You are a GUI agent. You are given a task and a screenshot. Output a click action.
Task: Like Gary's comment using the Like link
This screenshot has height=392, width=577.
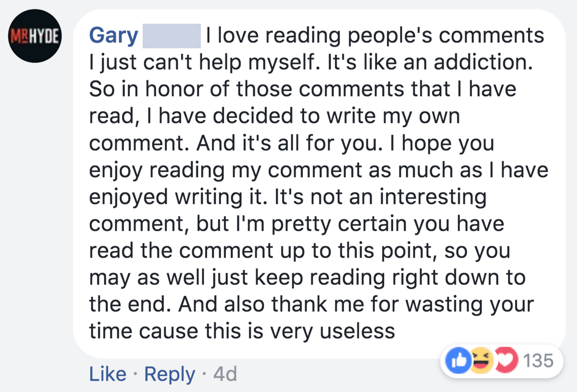(107, 374)
